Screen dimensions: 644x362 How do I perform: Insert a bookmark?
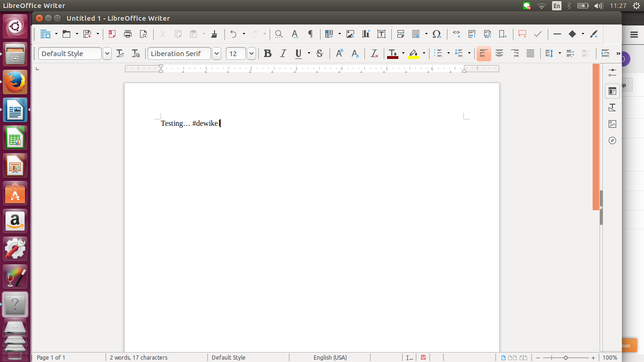click(503, 34)
